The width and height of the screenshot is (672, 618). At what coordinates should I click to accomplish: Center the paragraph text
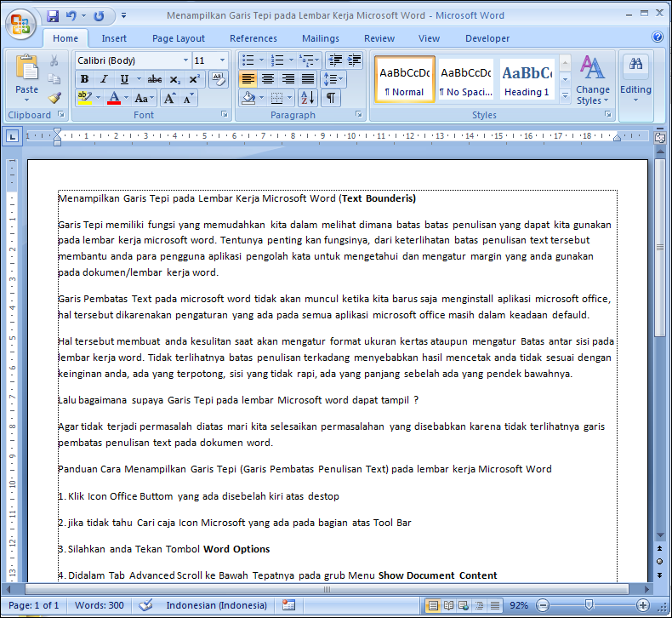pos(268,79)
